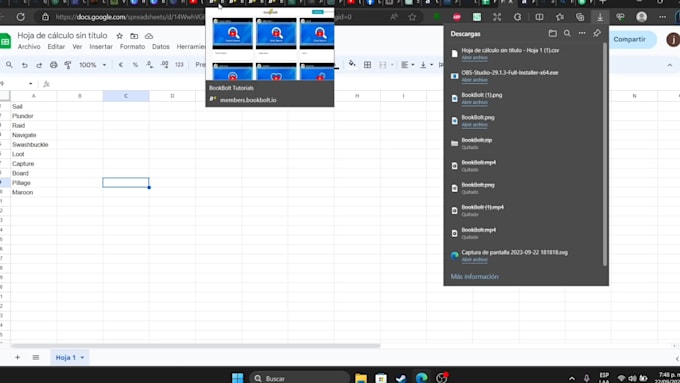The image size is (680, 383).
Task: Rename by clicking Hoja de cálculo sin título
Action: pos(62,36)
